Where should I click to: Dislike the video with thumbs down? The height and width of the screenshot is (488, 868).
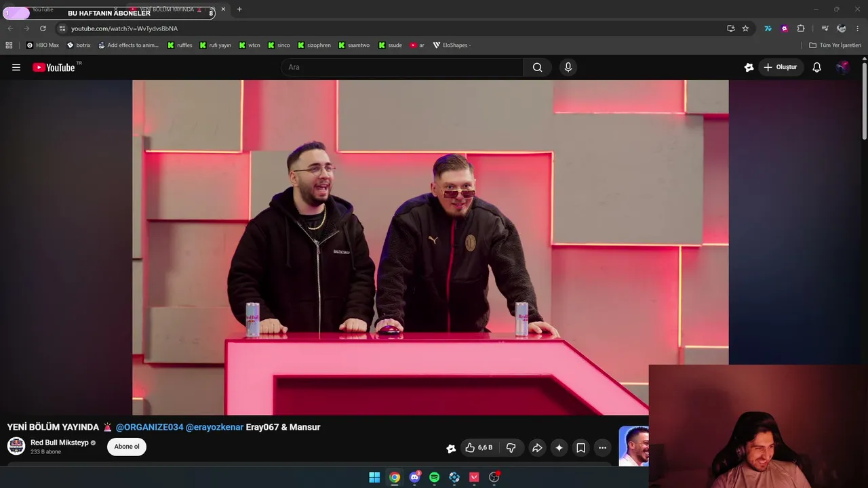point(511,448)
